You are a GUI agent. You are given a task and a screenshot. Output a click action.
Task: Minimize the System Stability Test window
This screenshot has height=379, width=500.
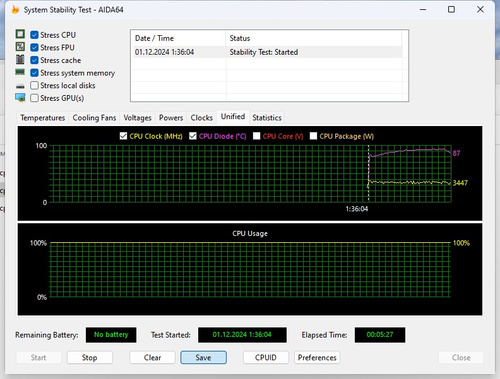tap(423, 9)
